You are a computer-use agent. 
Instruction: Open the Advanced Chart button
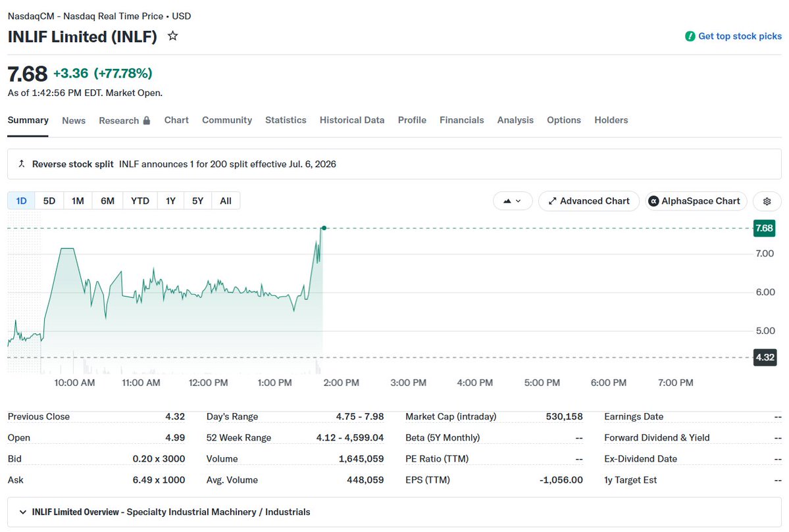(589, 201)
